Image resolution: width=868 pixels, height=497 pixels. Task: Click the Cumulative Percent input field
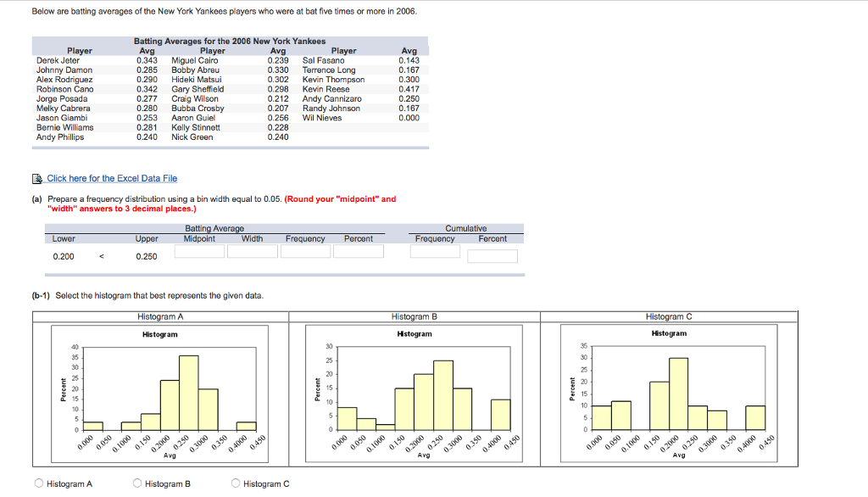click(492, 255)
